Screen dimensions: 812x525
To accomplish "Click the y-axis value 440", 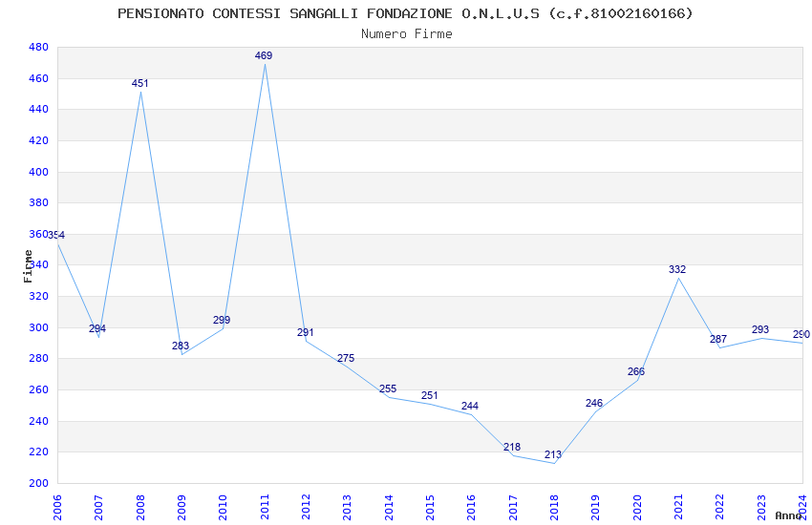I will (39, 109).
